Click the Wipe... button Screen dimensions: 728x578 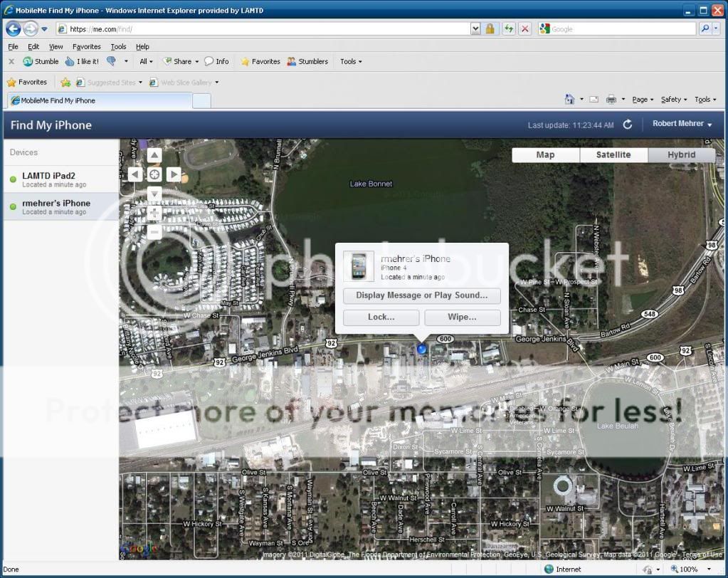pos(462,317)
